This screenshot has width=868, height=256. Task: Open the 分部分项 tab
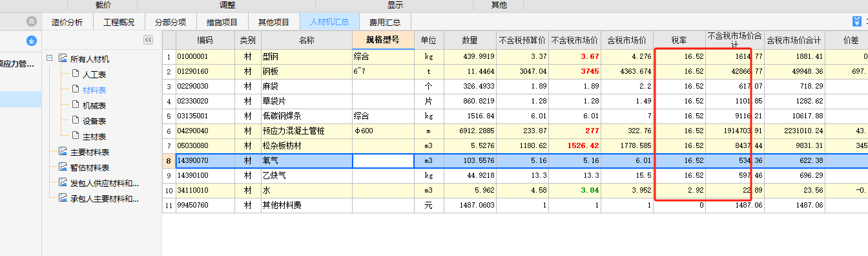coord(170,22)
